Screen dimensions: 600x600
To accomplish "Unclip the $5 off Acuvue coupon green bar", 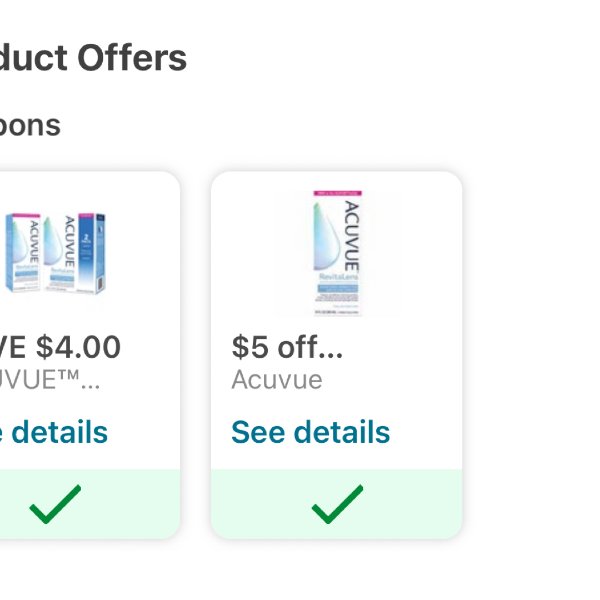I will (337, 504).
